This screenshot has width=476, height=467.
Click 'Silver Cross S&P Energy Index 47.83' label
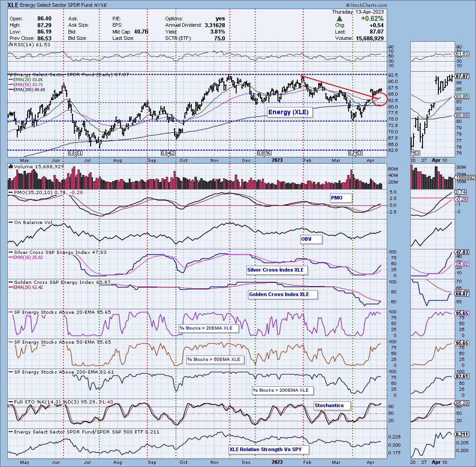point(58,253)
